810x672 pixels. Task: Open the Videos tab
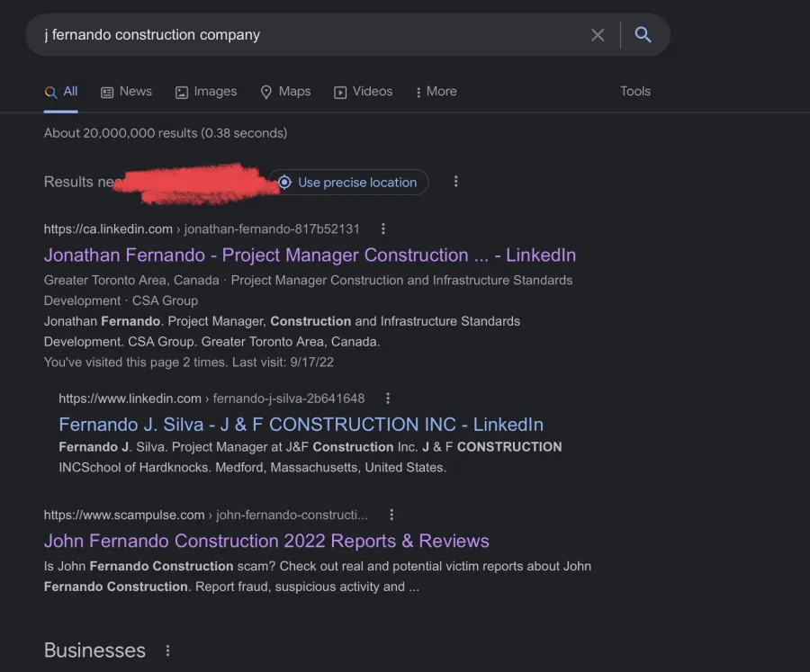click(x=364, y=92)
